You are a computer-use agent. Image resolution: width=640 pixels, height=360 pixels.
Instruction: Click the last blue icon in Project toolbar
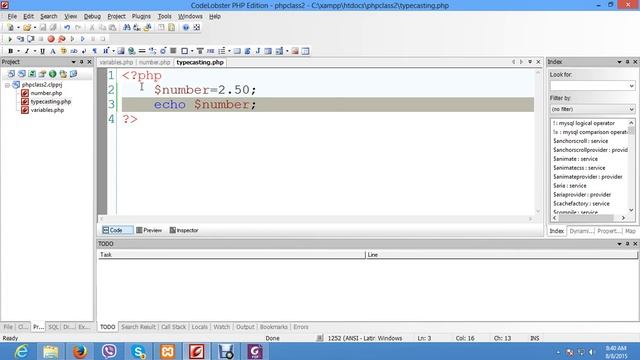[73, 74]
